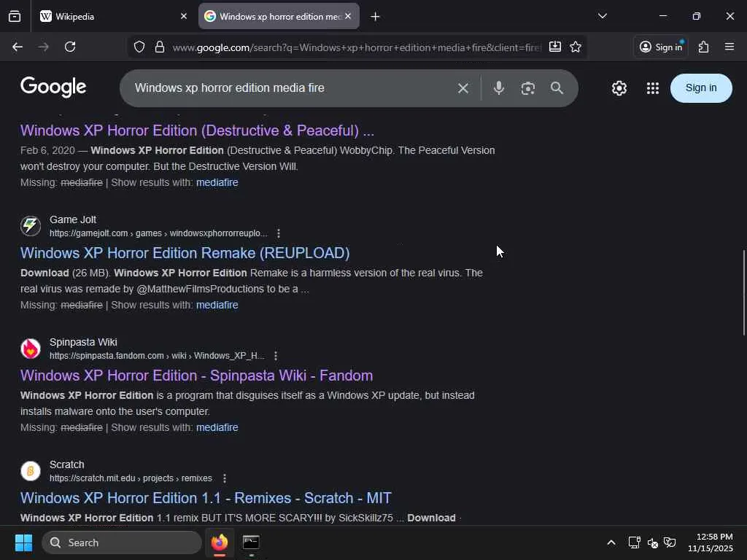Click the Scratch site favicon
Screen dimensions: 747x560
click(x=31, y=470)
